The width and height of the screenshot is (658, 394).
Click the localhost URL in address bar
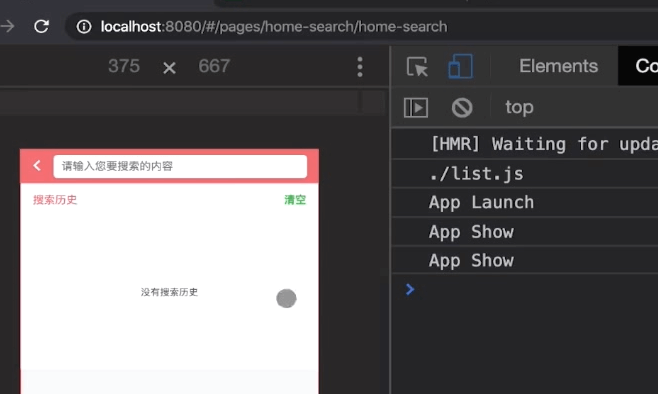[x=274, y=26]
